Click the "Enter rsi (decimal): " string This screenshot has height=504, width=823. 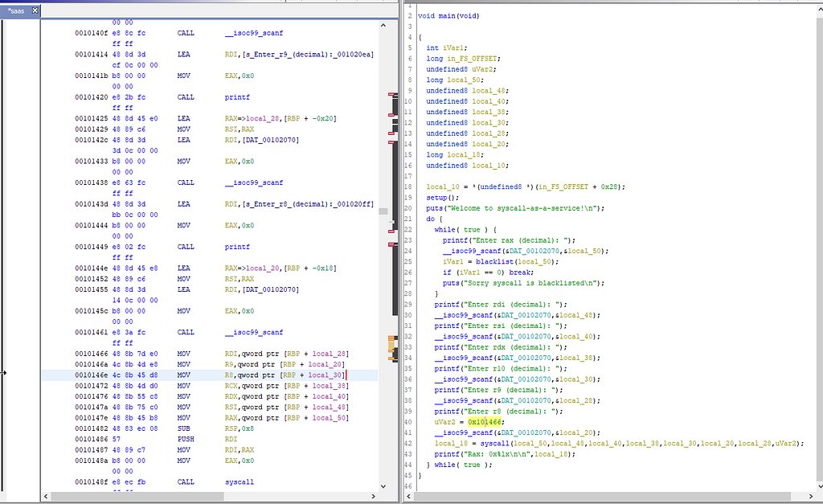click(x=511, y=326)
